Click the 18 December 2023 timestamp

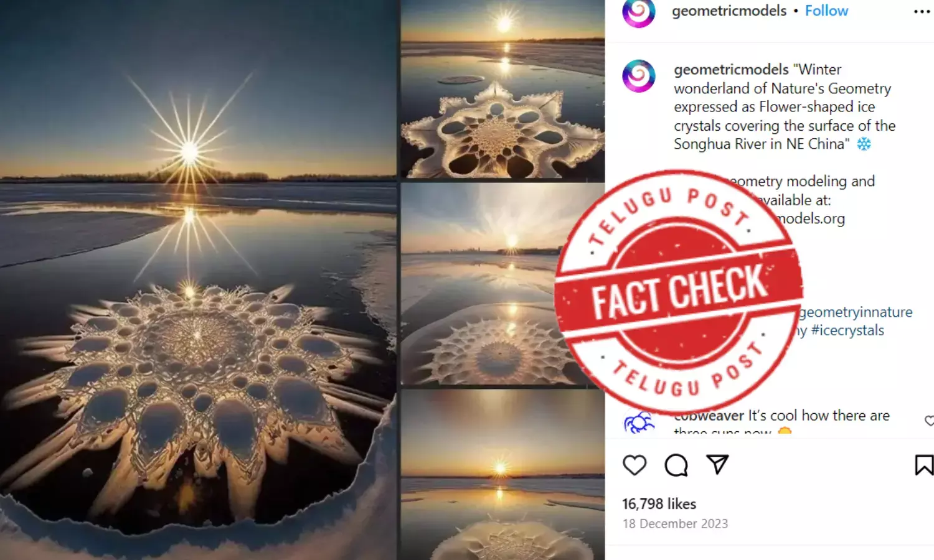click(x=675, y=524)
